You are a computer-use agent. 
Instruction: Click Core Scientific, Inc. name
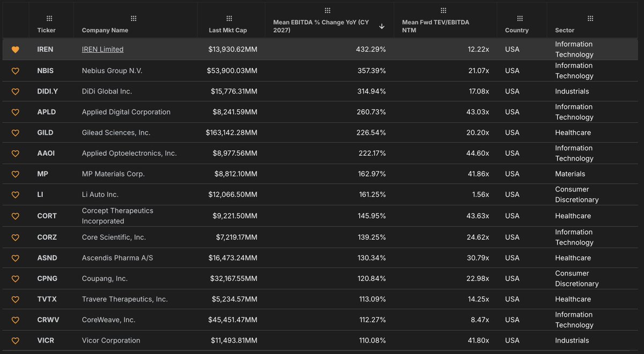[x=114, y=237]
